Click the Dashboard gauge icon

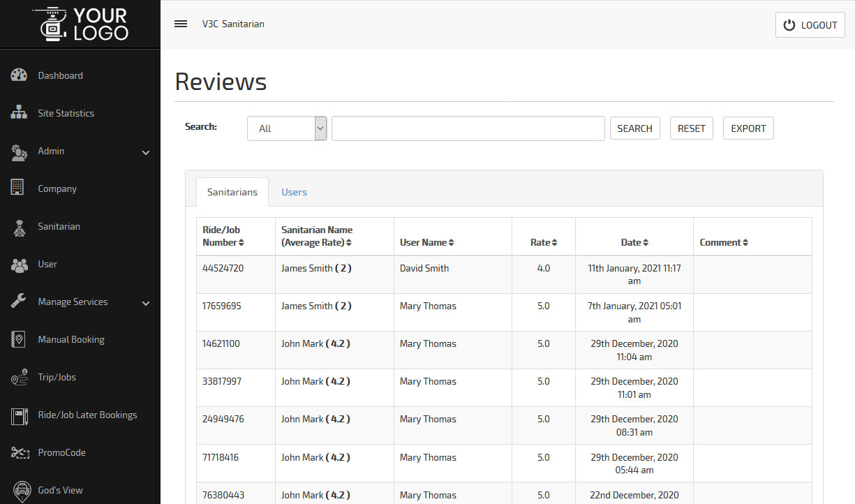click(19, 75)
